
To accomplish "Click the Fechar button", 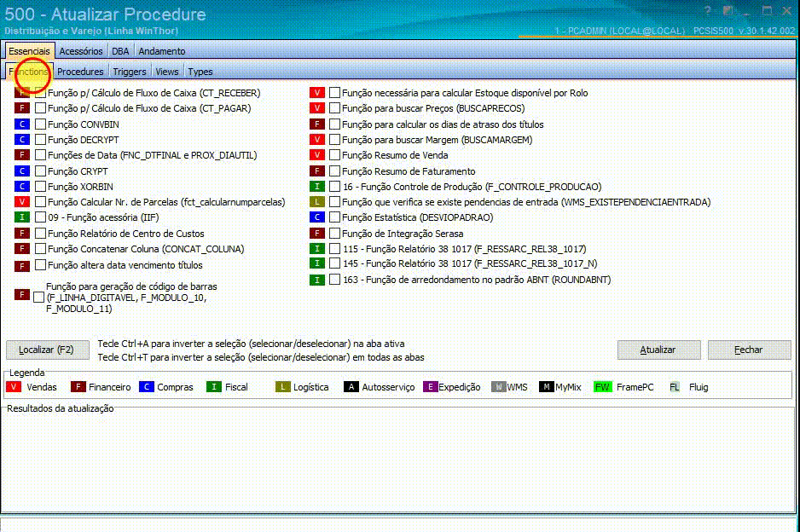I will pyautogui.click(x=749, y=350).
